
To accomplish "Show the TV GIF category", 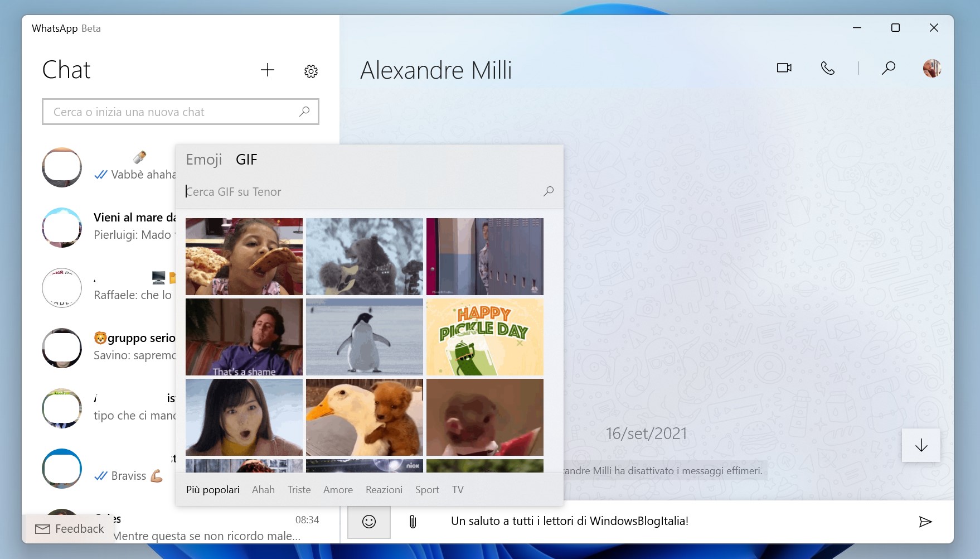I will coord(458,490).
